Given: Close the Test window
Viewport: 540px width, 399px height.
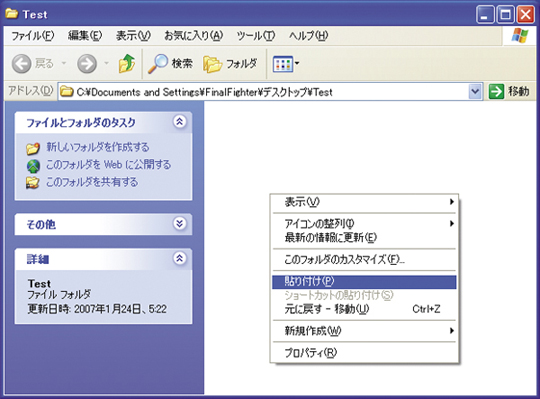Looking at the screenshot, I should point(526,14).
